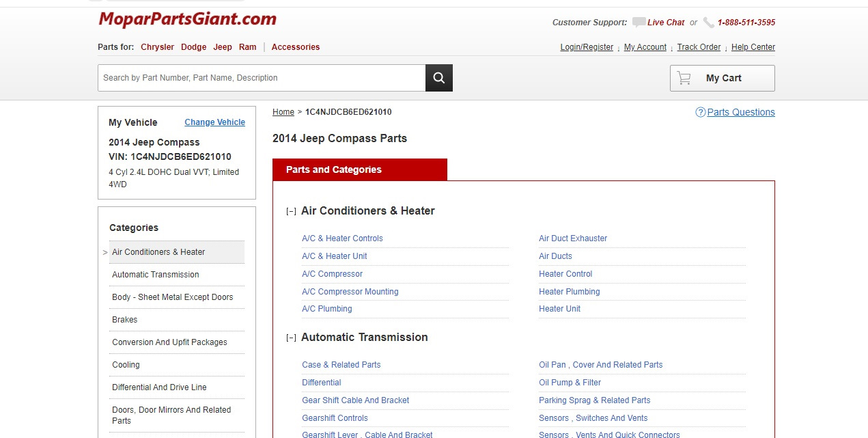Open Chrysler parts menu

point(157,47)
